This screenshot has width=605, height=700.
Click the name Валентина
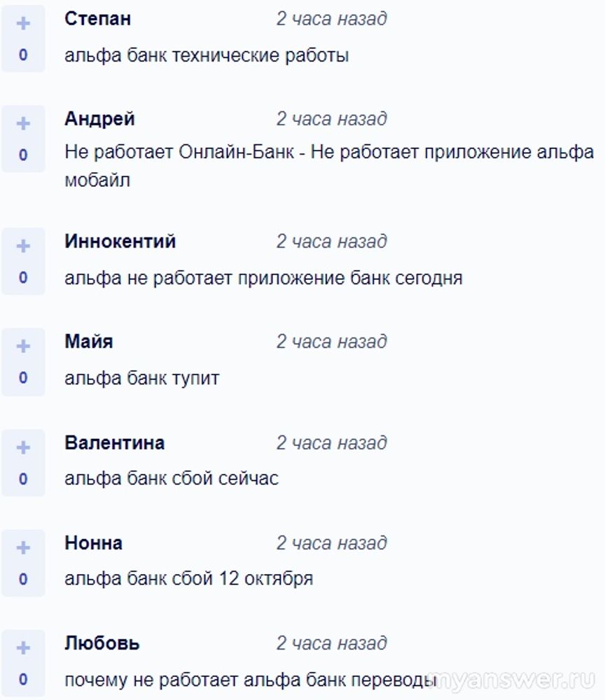click(x=114, y=442)
